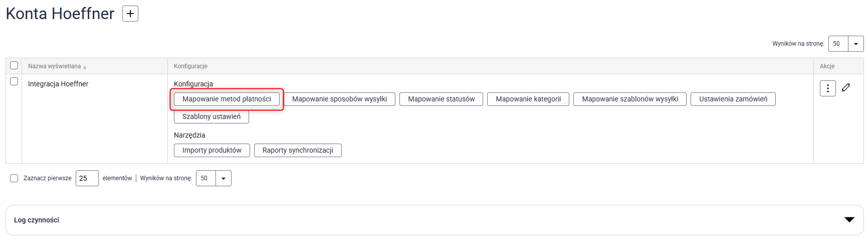This screenshot has width=868, height=241.
Task: View Raporty synchronizacji
Action: pos(298,150)
